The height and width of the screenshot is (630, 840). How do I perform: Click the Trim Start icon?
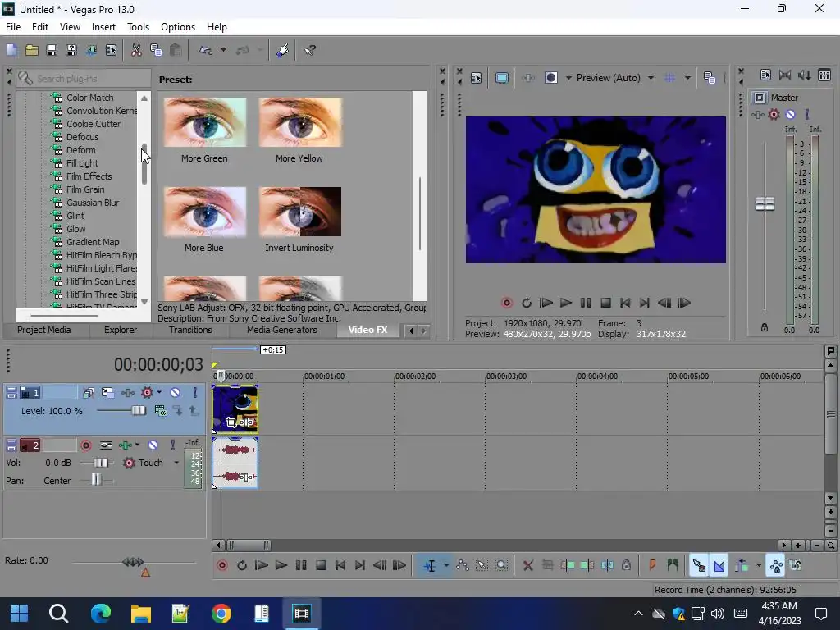click(568, 566)
